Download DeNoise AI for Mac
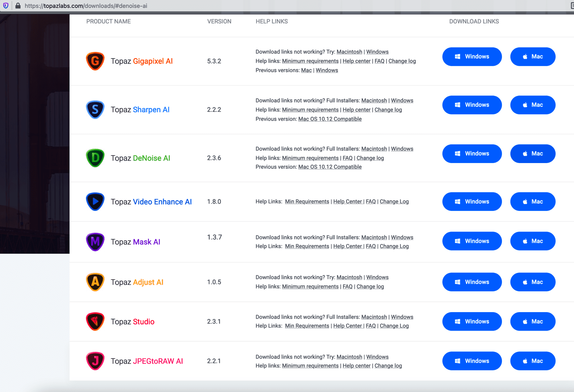The height and width of the screenshot is (392, 574). [x=533, y=154]
